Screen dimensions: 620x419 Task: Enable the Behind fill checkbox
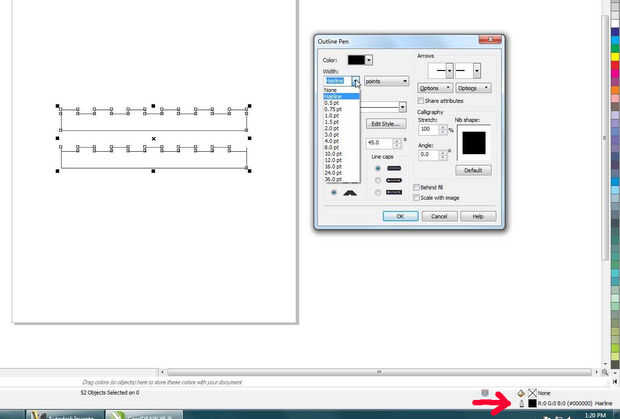click(x=416, y=187)
